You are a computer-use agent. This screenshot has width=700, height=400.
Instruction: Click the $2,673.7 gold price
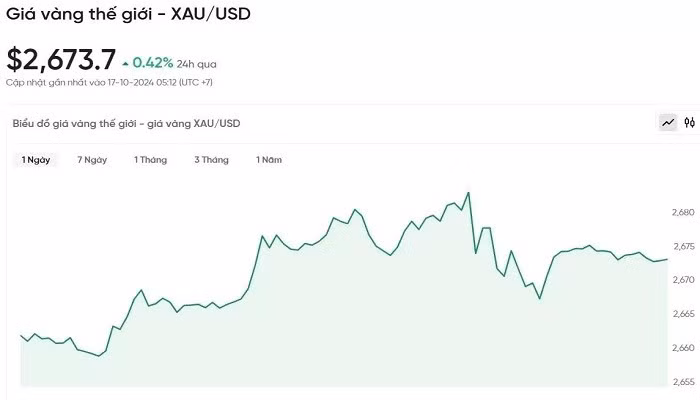tap(61, 59)
